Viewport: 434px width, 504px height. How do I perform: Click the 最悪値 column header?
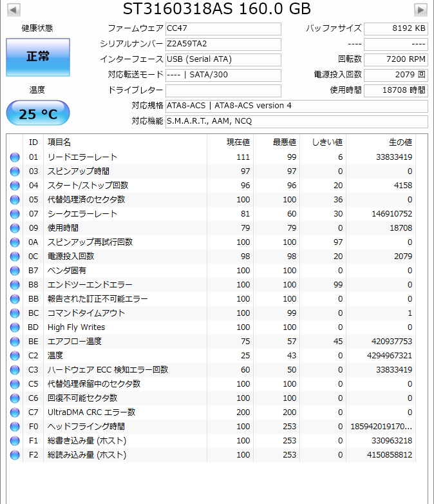(x=276, y=142)
